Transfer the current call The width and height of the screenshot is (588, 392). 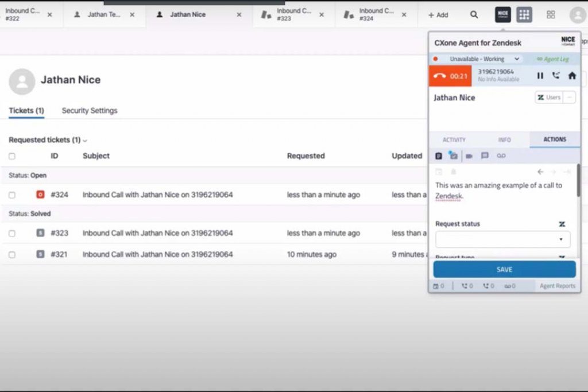coord(556,75)
